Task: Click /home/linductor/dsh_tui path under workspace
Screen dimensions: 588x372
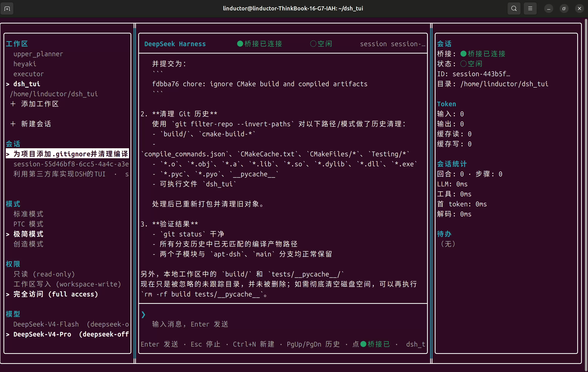Action: (x=54, y=94)
